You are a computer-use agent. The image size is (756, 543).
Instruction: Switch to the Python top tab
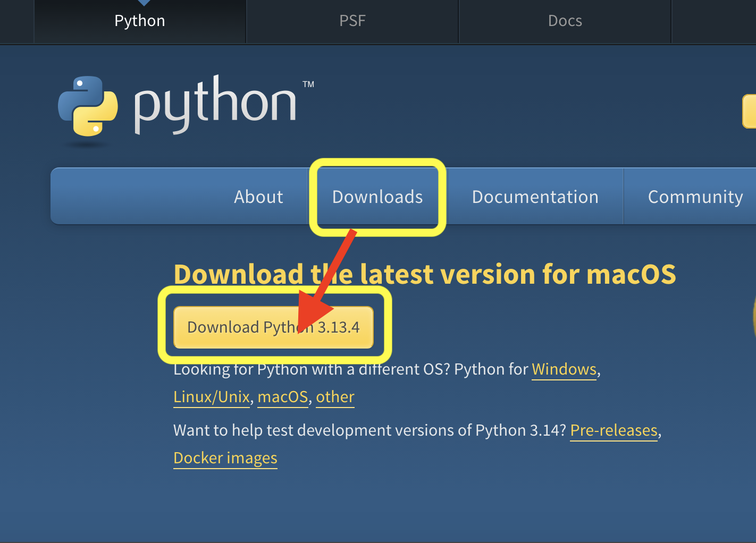click(140, 21)
